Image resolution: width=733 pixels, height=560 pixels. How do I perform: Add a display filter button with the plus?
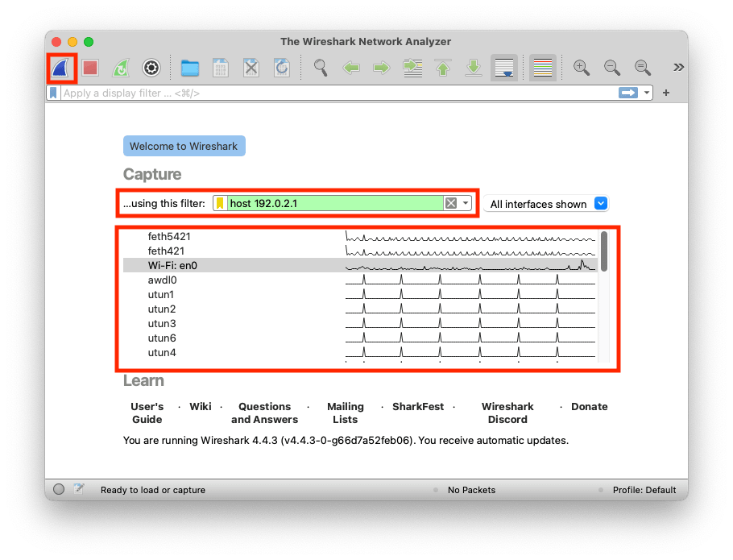click(666, 93)
